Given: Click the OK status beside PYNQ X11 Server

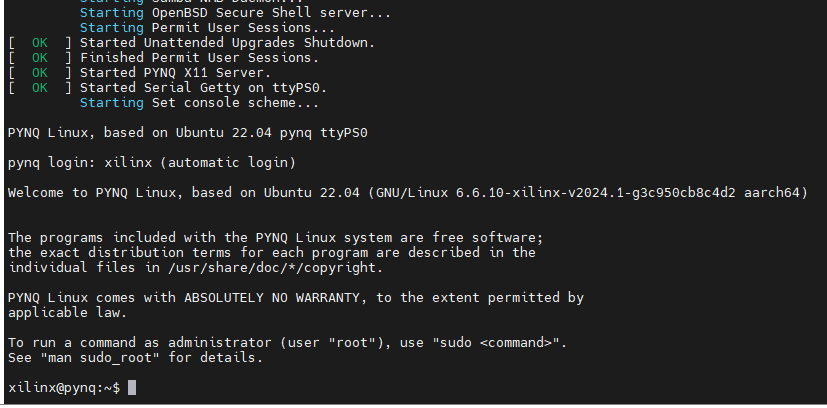Looking at the screenshot, I should point(39,73).
